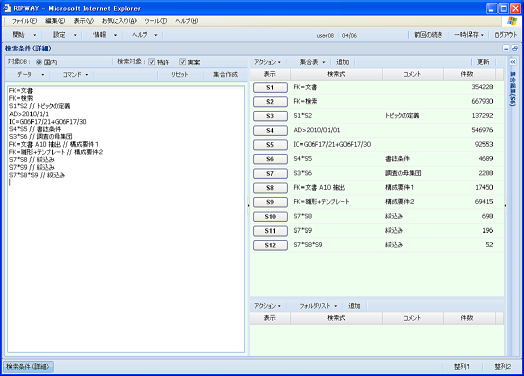Screen dimensions: 524x376
Task: Click the S3 button
Action: pyautogui.click(x=270, y=116)
